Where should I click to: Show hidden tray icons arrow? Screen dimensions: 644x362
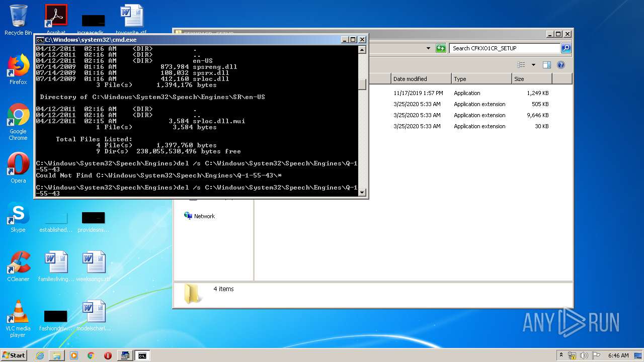tap(561, 355)
